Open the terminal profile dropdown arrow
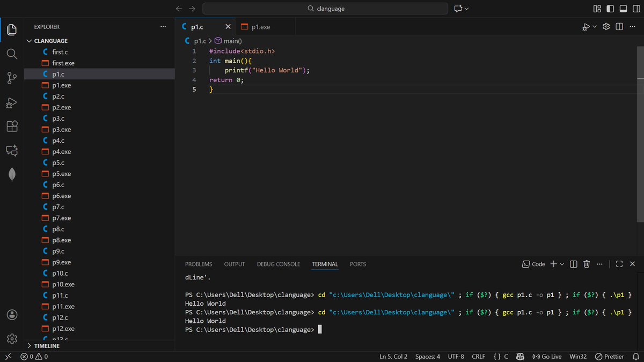This screenshot has height=362, width=644. coord(561,264)
